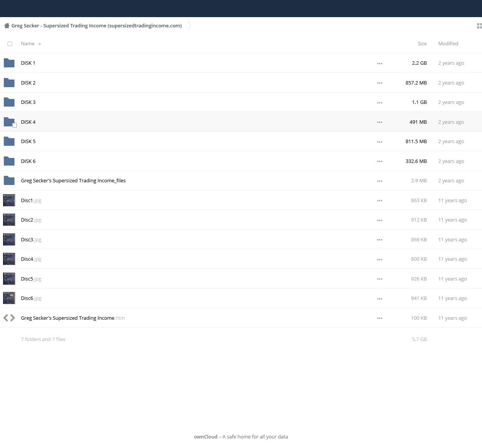Screen dimensions: 482x448
Task: Open actions menu for DISK 1
Action: (380, 64)
